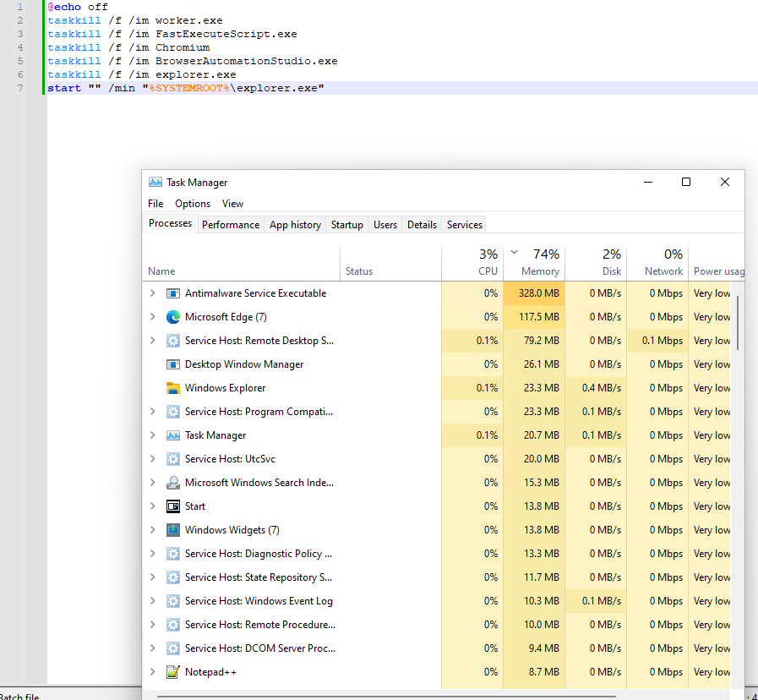Sort processes by CPU column header
758x700 pixels.
pyautogui.click(x=472, y=263)
